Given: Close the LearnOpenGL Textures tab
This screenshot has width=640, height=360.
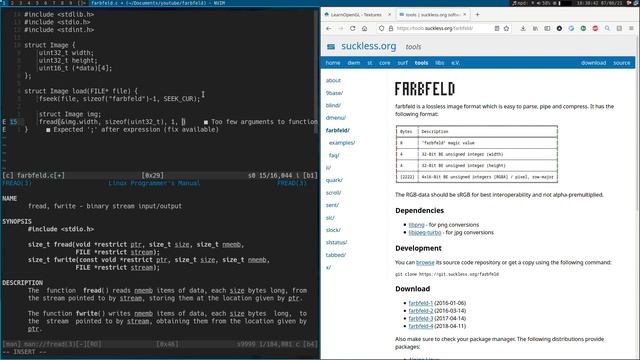Looking at the screenshot, I should [389, 15].
